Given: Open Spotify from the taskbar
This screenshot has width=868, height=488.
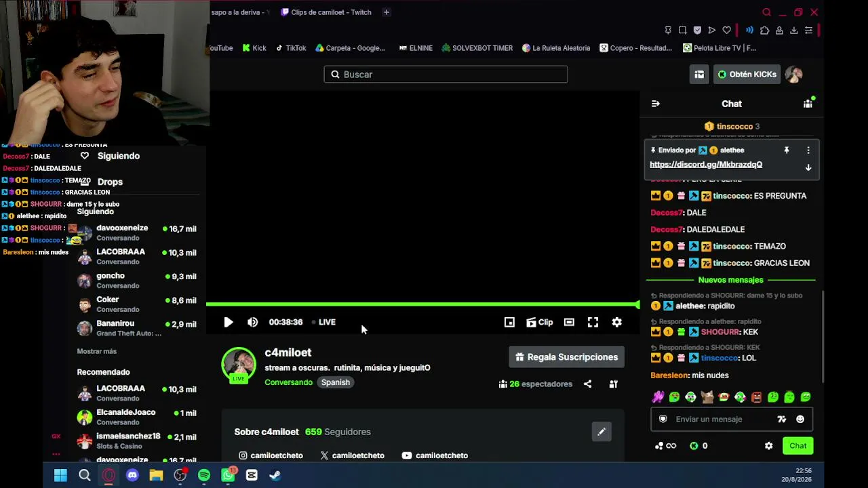Looking at the screenshot, I should 204,475.
